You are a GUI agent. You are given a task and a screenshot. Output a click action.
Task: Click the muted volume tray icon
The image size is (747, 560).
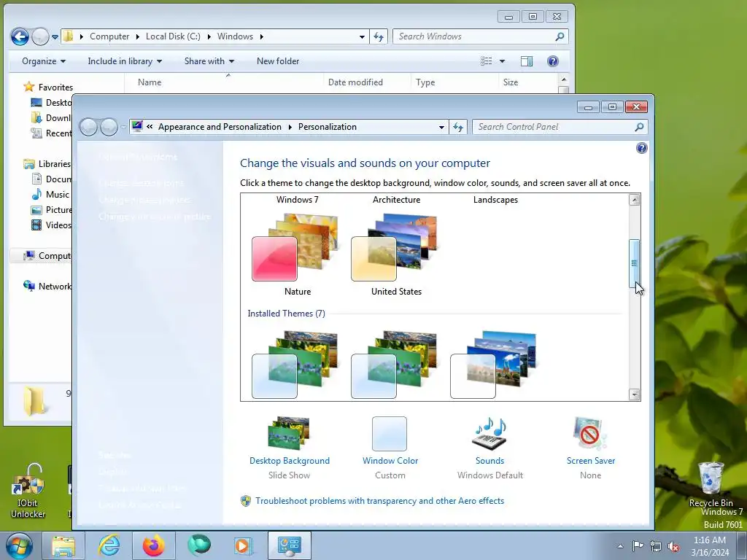click(673, 546)
